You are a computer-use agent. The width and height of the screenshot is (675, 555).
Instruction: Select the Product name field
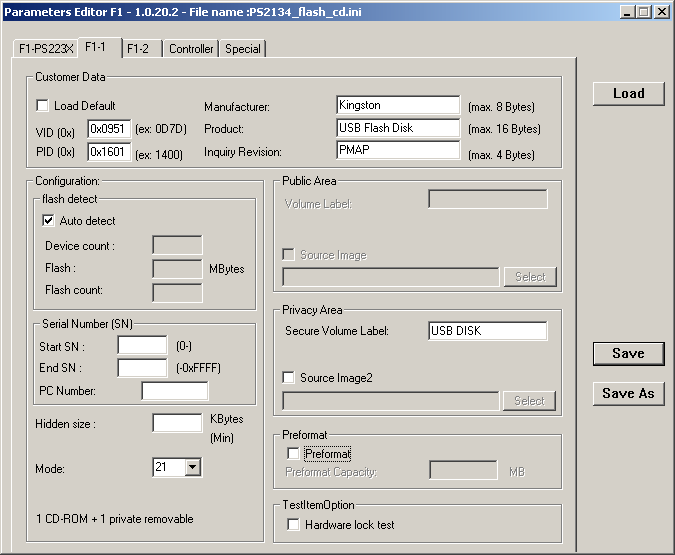[x=398, y=128]
